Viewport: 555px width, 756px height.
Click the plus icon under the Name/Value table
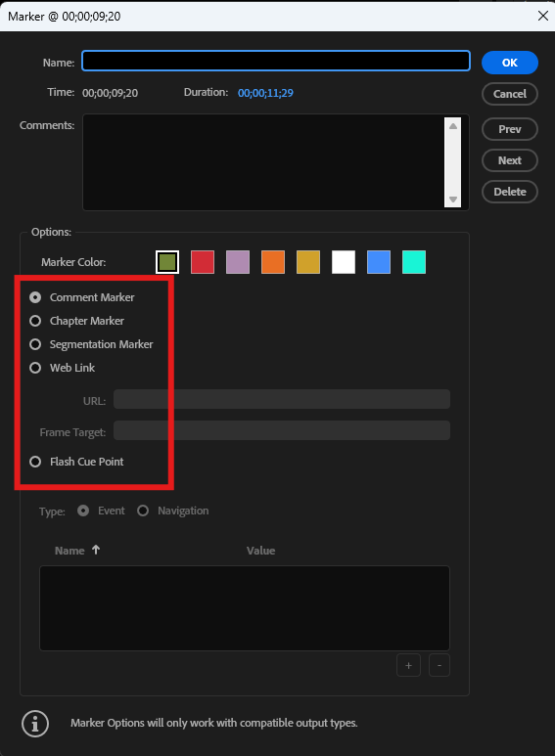pos(408,665)
